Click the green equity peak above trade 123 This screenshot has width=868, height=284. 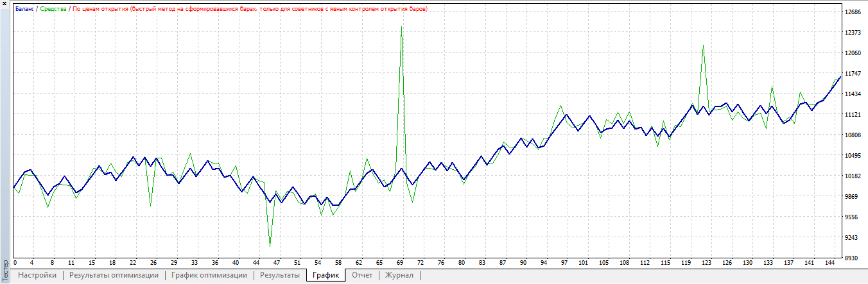click(x=704, y=46)
